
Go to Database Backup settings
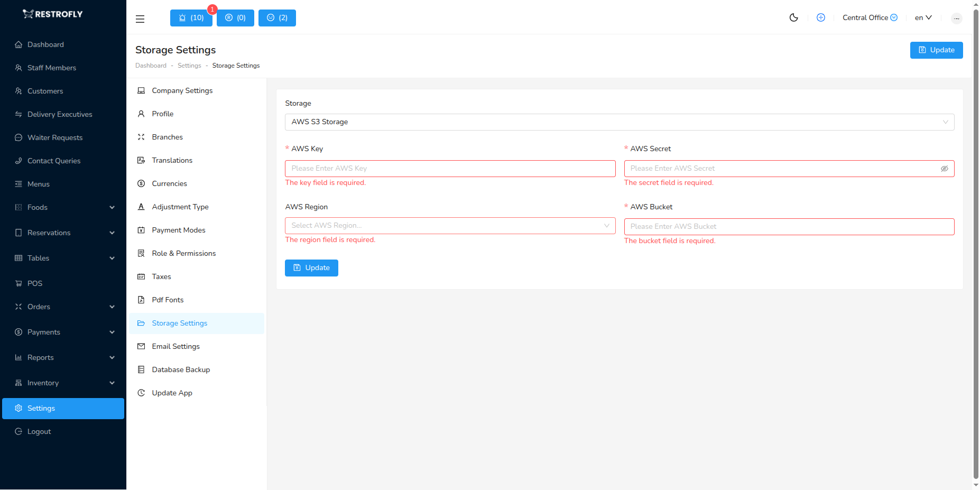(181, 369)
